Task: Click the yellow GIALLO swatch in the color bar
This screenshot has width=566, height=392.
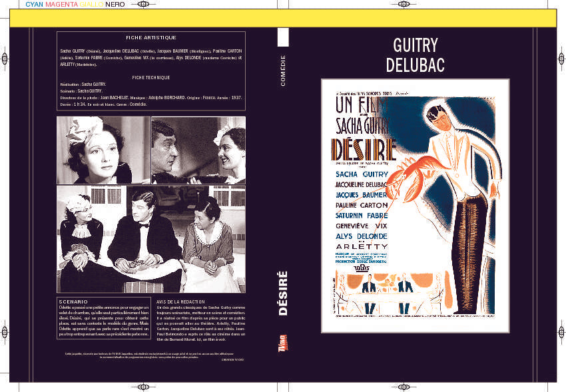Action: [91, 5]
